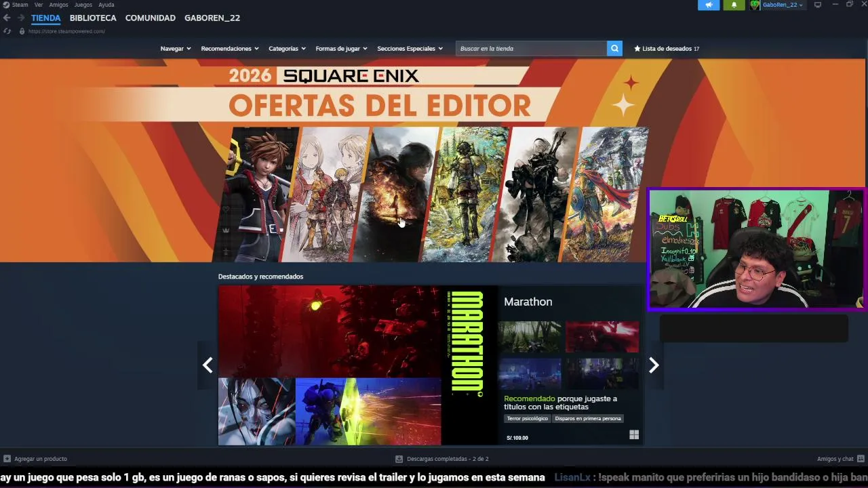This screenshot has height=488, width=868.
Task: Click the downloads icon in status bar
Action: pyautogui.click(x=399, y=459)
